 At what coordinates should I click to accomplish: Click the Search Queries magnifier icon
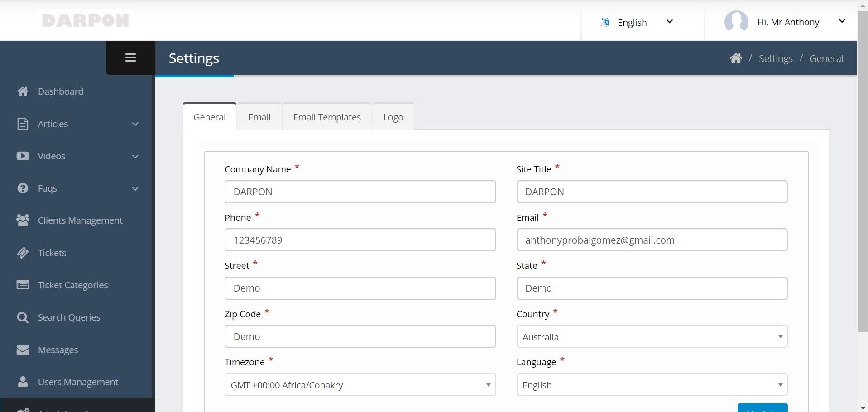(23, 317)
